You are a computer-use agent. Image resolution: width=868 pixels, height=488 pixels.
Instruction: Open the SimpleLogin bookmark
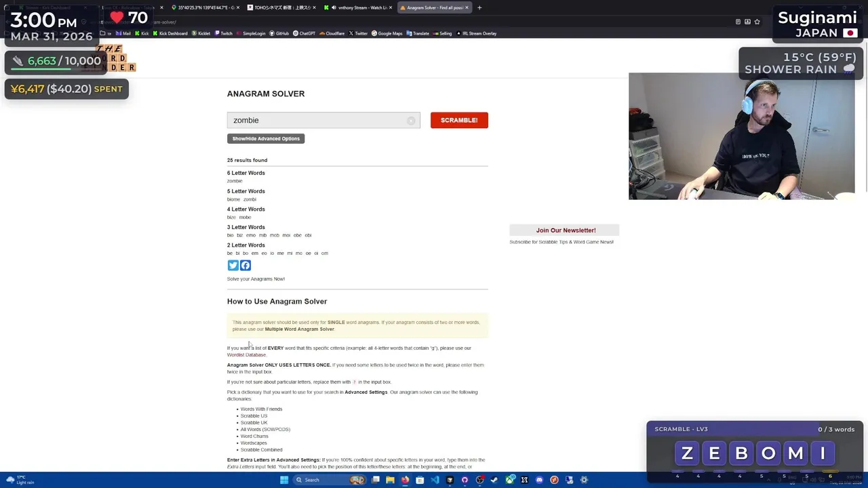click(x=251, y=33)
